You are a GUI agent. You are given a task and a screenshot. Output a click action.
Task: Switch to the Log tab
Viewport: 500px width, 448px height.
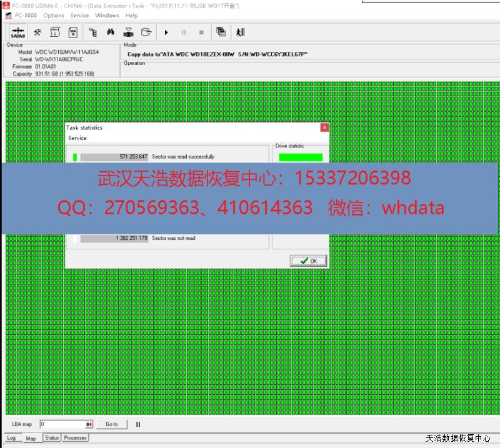(x=11, y=438)
